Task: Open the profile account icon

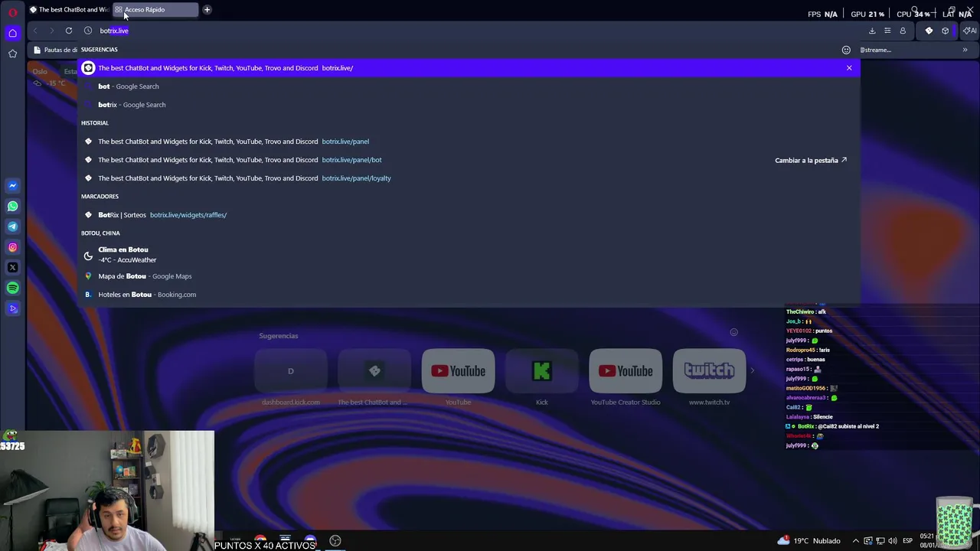Action: (903, 31)
